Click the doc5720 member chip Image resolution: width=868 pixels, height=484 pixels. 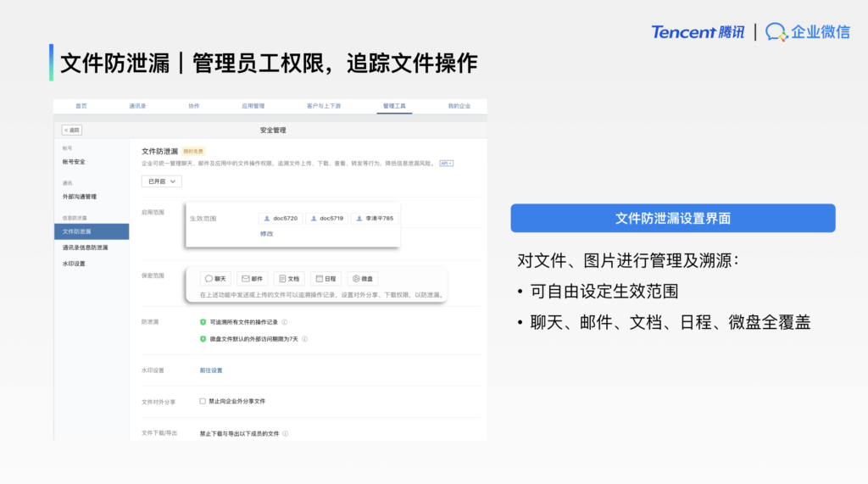point(281,218)
